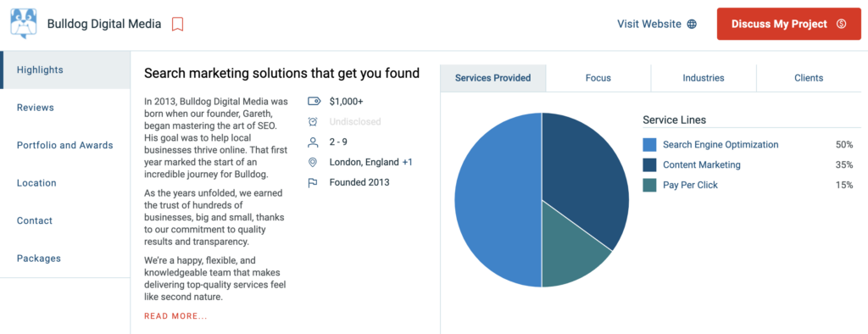Click the globe icon next to Visit Website
Image resolution: width=868 pixels, height=334 pixels.
click(692, 25)
